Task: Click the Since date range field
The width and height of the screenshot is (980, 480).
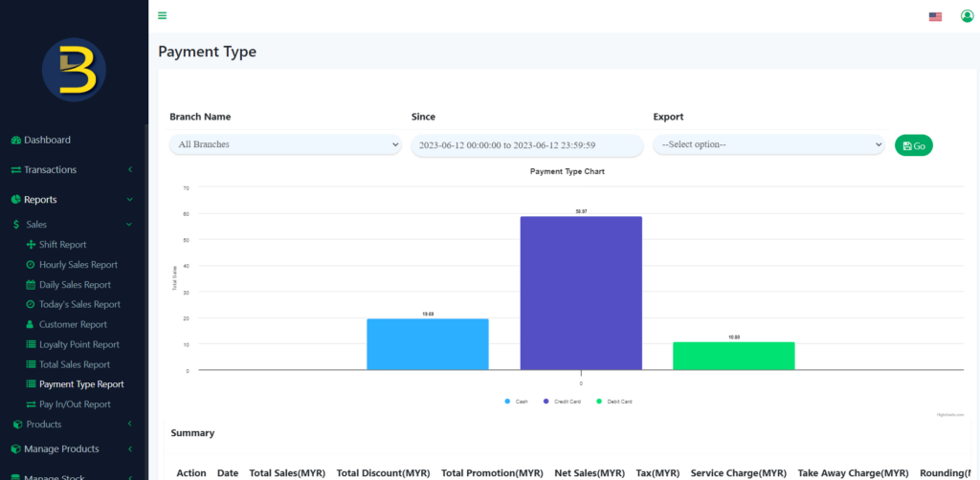Action: click(526, 144)
